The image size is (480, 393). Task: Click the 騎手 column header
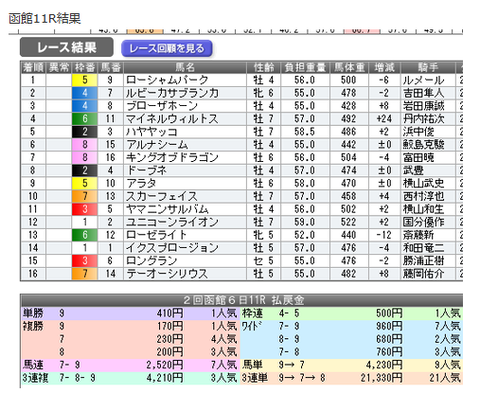tap(428, 68)
